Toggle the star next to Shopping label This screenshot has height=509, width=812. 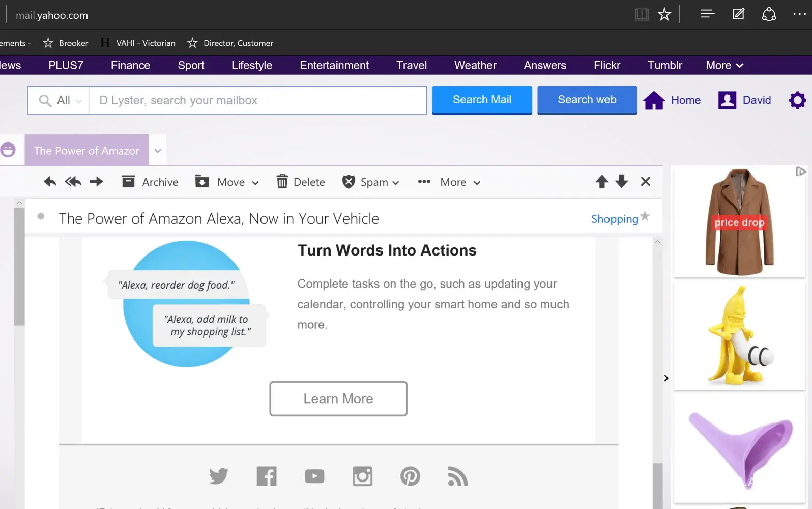pos(645,216)
